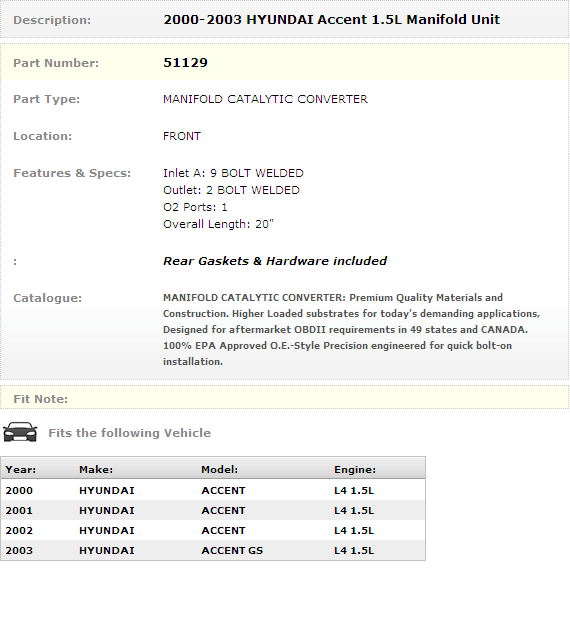Click the O2 Ports: 1 spec line
Viewport: 570px width, 625px height.
[195, 207]
